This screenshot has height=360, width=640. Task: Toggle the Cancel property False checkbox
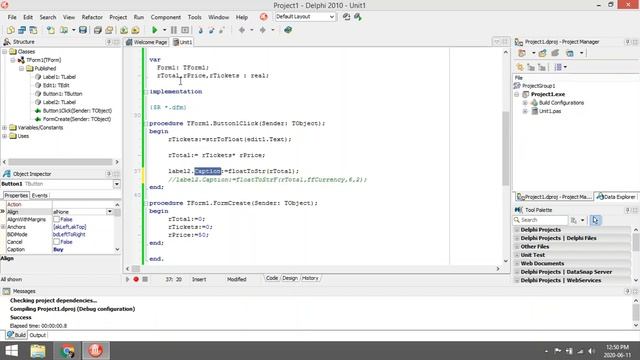56,242
